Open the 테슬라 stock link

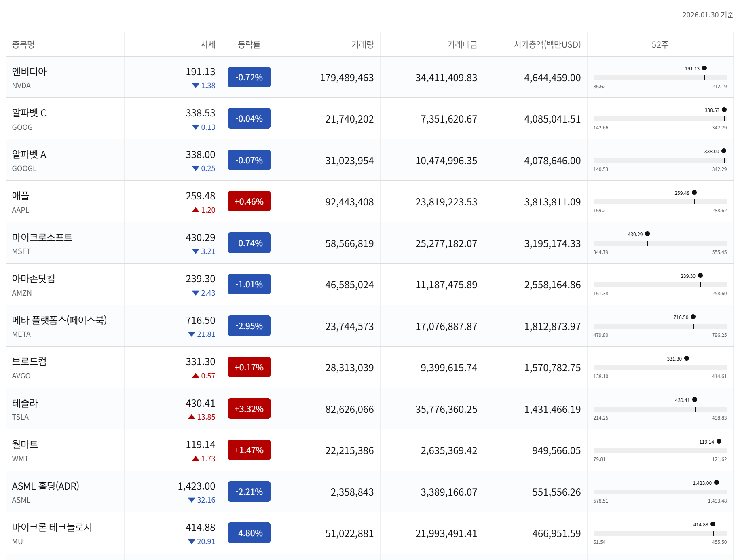[25, 403]
